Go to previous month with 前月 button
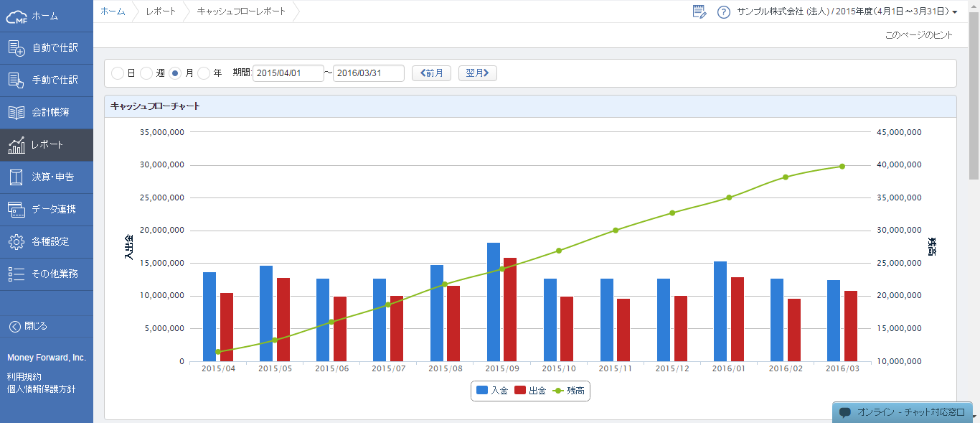The height and width of the screenshot is (423, 980). 431,73
